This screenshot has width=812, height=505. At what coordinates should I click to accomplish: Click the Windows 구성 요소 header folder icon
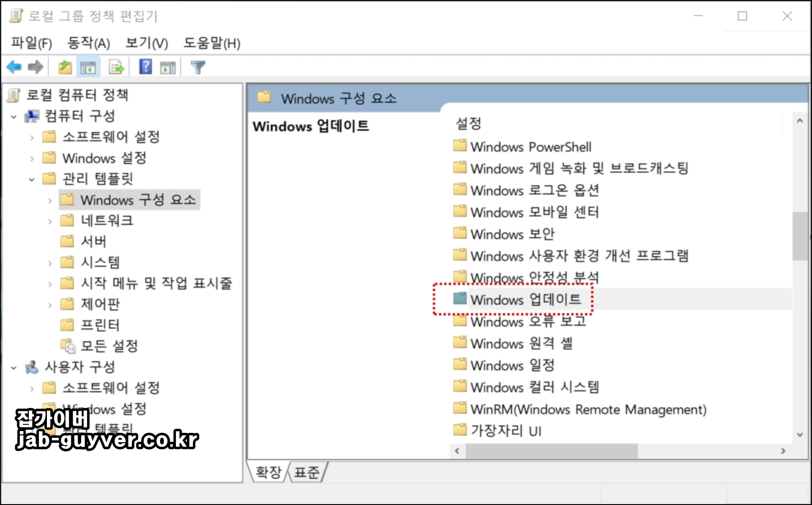pyautogui.click(x=264, y=97)
